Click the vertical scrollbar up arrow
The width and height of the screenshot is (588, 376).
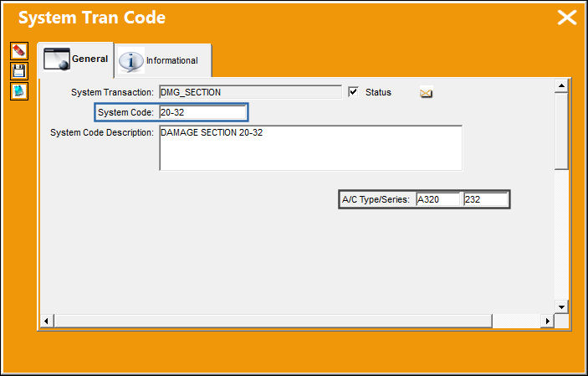pyautogui.click(x=561, y=85)
